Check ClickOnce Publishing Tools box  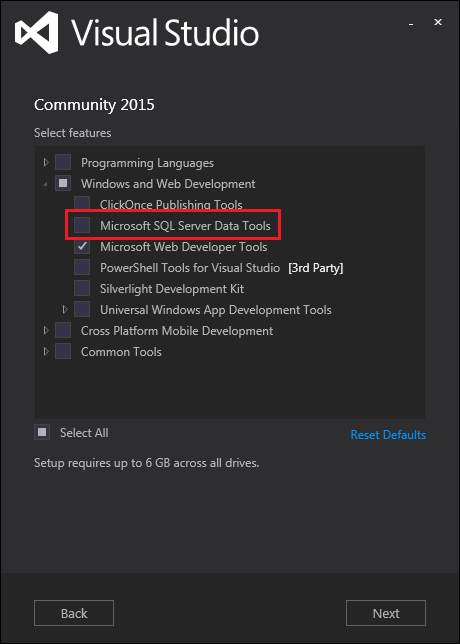(82, 205)
